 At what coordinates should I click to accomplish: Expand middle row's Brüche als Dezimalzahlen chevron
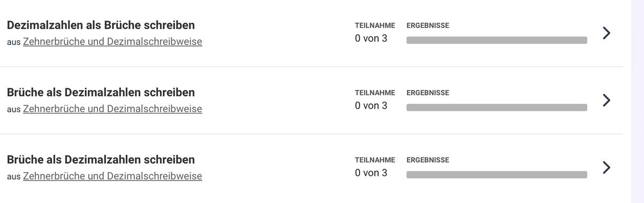click(606, 100)
